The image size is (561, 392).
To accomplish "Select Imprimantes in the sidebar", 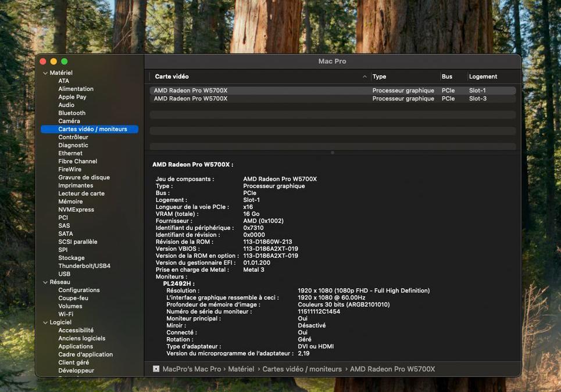I will coord(76,185).
